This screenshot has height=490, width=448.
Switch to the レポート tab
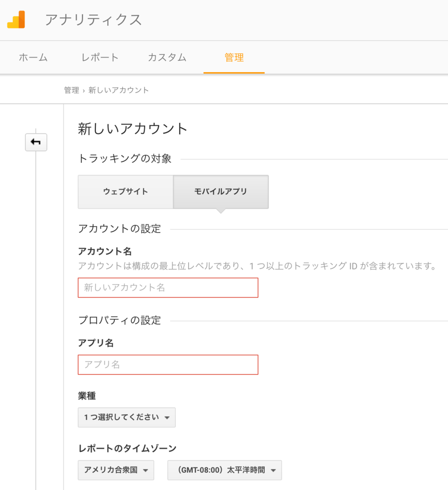(100, 57)
